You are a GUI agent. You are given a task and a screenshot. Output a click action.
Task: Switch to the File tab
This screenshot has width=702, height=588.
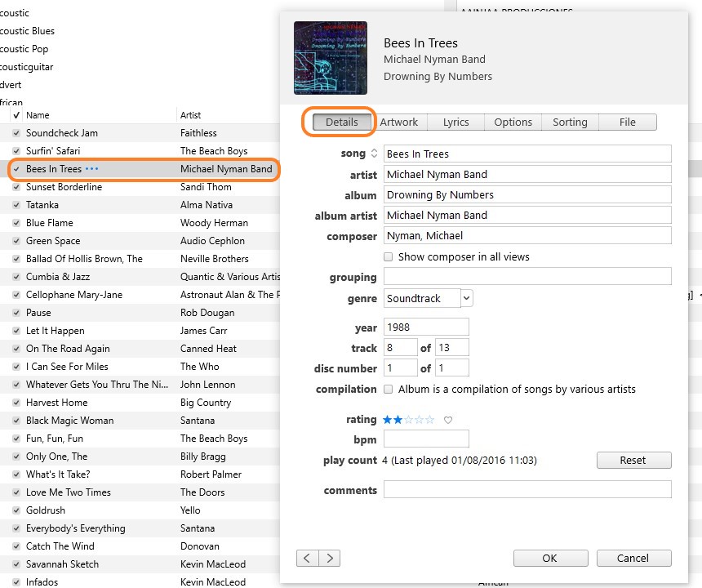[628, 122]
